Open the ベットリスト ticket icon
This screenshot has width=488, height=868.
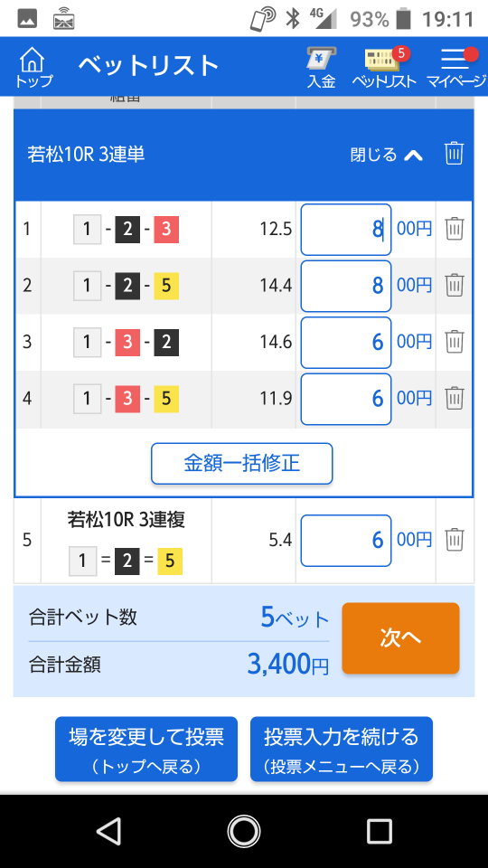(384, 68)
